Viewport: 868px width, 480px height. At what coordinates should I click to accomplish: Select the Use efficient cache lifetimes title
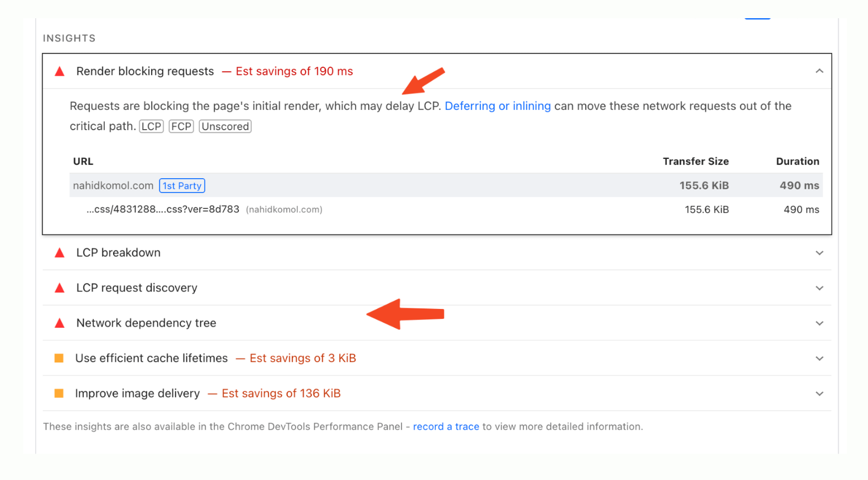tap(152, 358)
